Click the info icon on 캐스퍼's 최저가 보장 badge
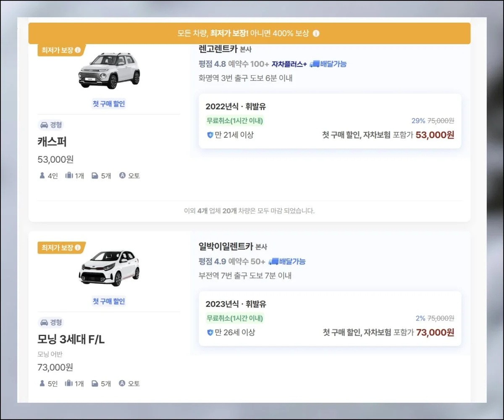The width and height of the screenshot is (504, 420). pos(78,50)
